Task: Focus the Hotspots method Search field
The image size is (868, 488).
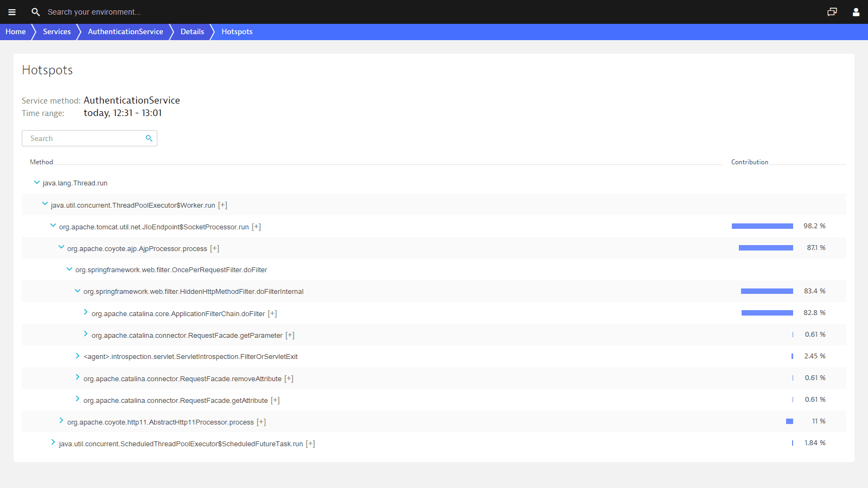Action: click(x=90, y=138)
